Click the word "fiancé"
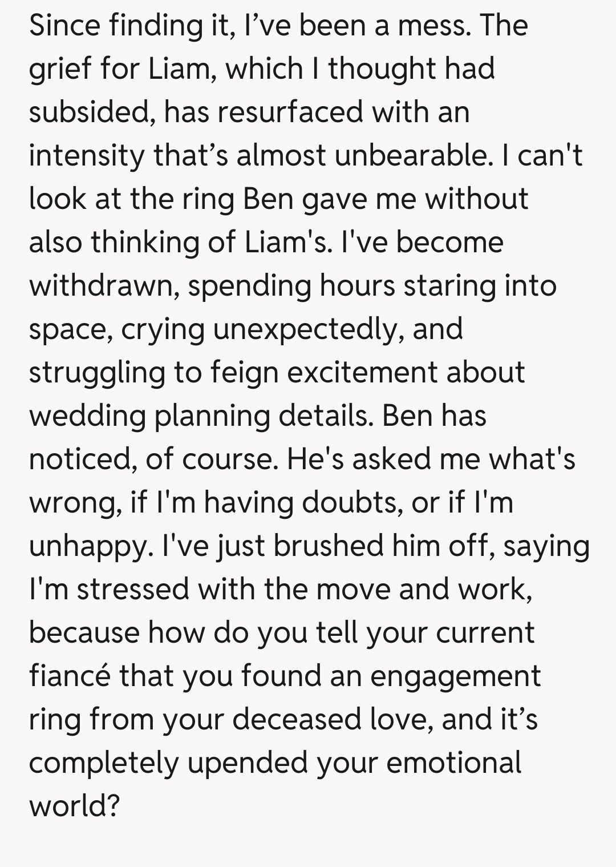The height and width of the screenshot is (867, 616). pos(69,676)
